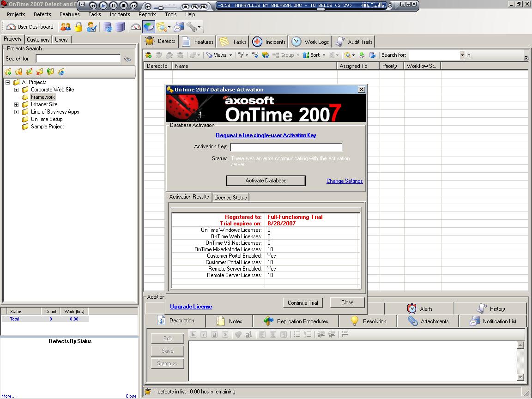Click the yellow padlock toolbar icon

pyautogui.click(x=79, y=27)
